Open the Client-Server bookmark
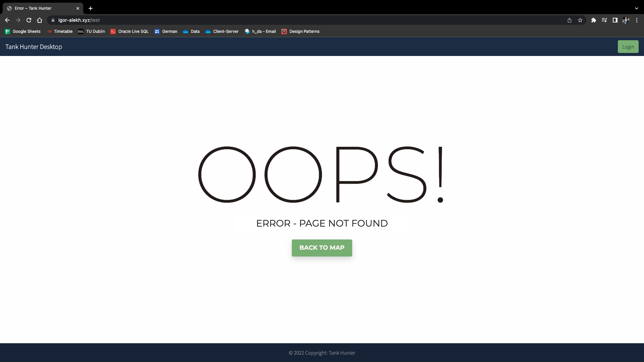644x362 pixels. pyautogui.click(x=222, y=32)
